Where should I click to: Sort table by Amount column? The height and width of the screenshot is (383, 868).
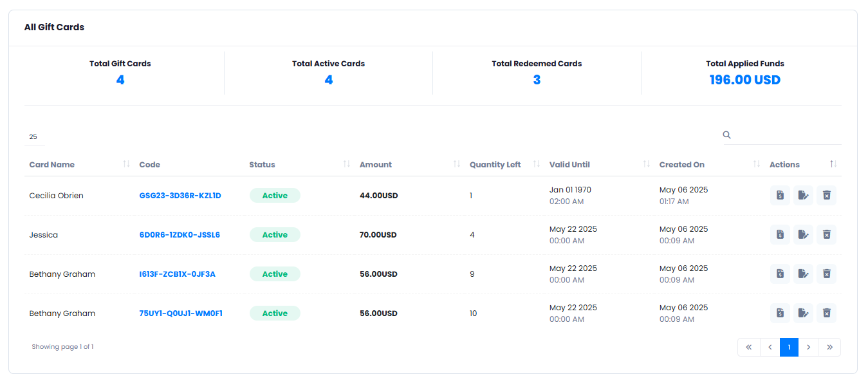(376, 165)
